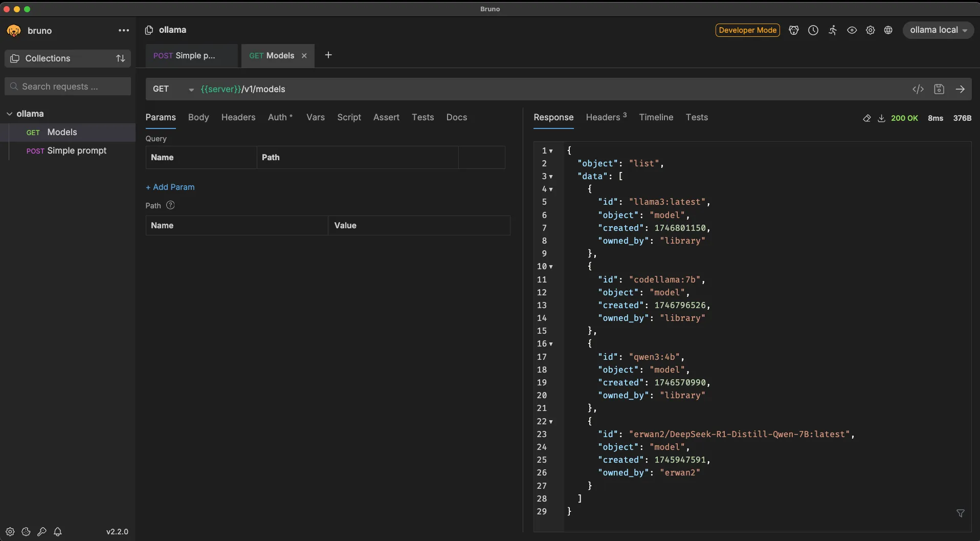The height and width of the screenshot is (541, 980).
Task: Open the Docs tab
Action: tap(457, 117)
